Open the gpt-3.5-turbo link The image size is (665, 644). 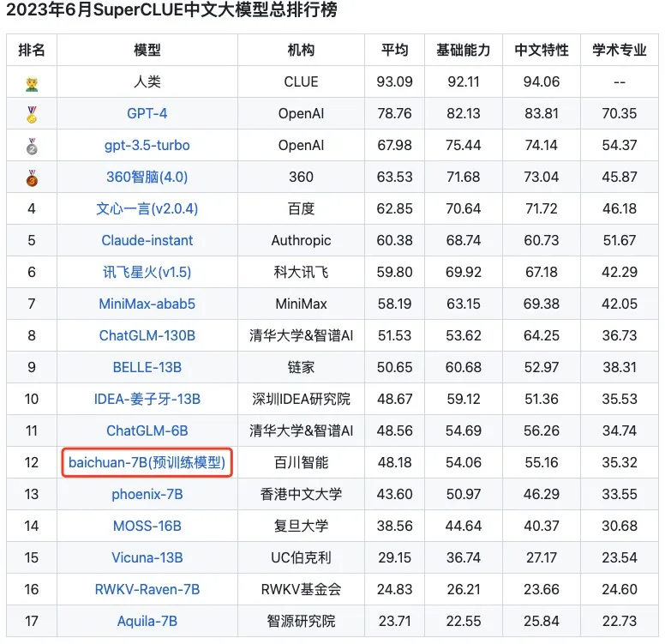pos(147,146)
